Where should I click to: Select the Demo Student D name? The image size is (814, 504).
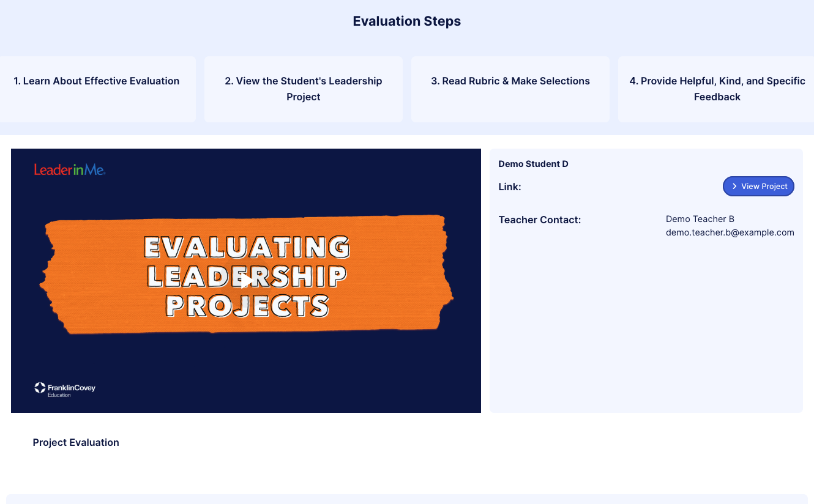tap(533, 164)
